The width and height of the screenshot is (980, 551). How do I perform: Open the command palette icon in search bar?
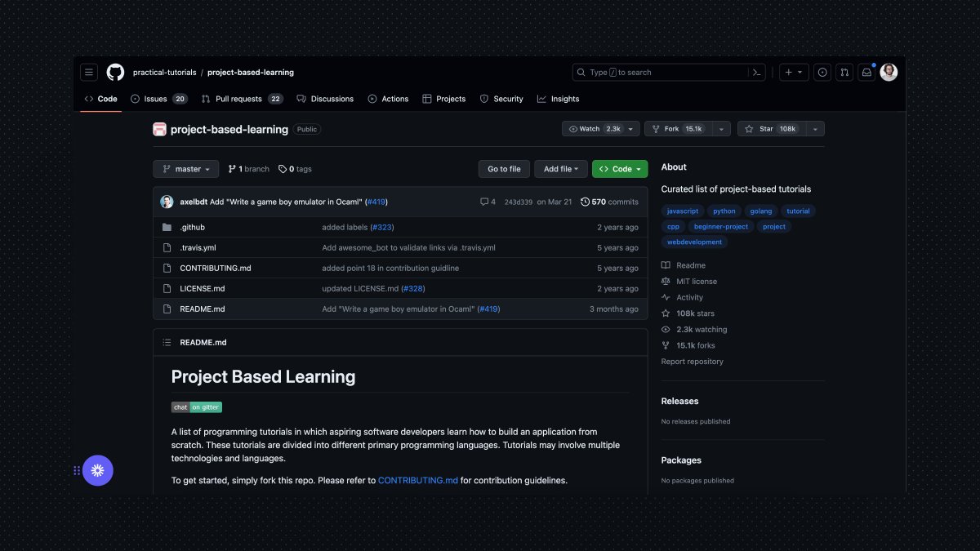point(755,72)
